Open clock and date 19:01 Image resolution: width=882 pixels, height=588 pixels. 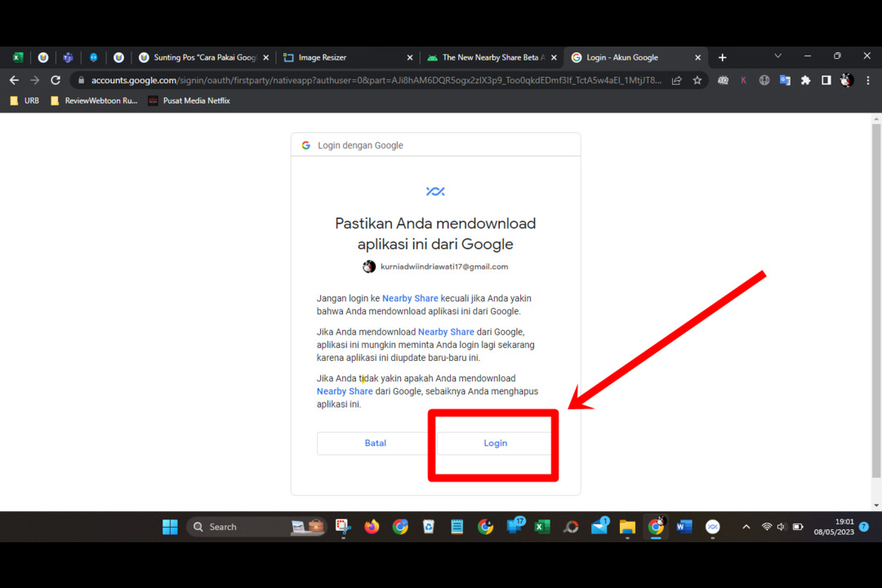click(834, 527)
